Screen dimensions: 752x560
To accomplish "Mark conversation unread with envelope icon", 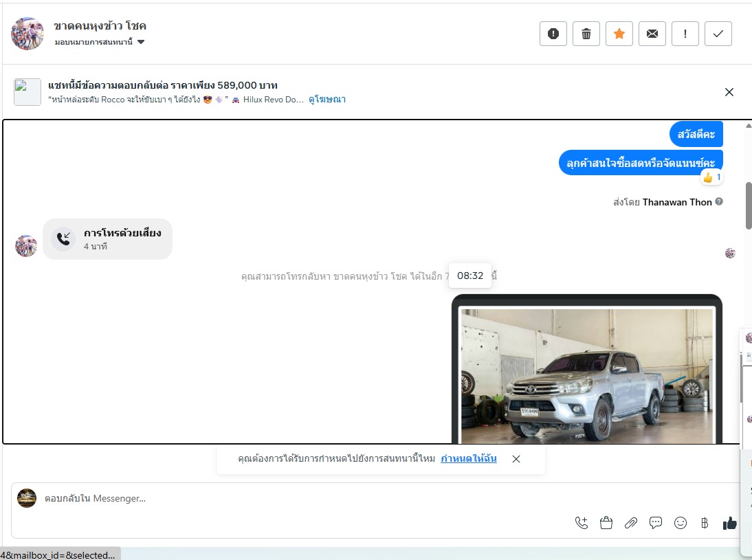I will (652, 34).
